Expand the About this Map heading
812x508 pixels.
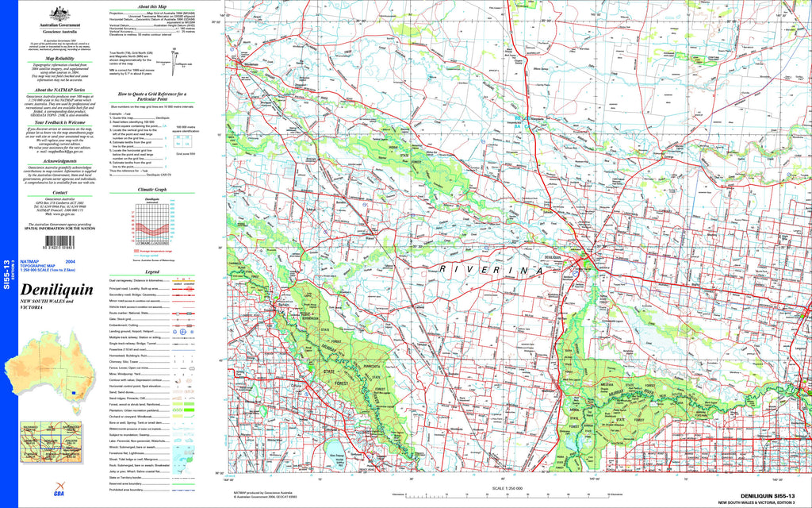tap(151, 7)
